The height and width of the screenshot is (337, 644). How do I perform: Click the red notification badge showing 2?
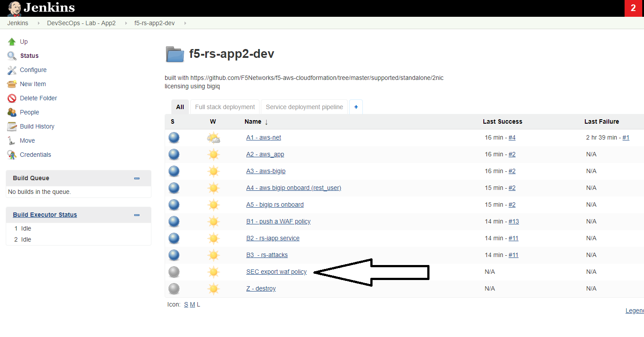tap(633, 8)
